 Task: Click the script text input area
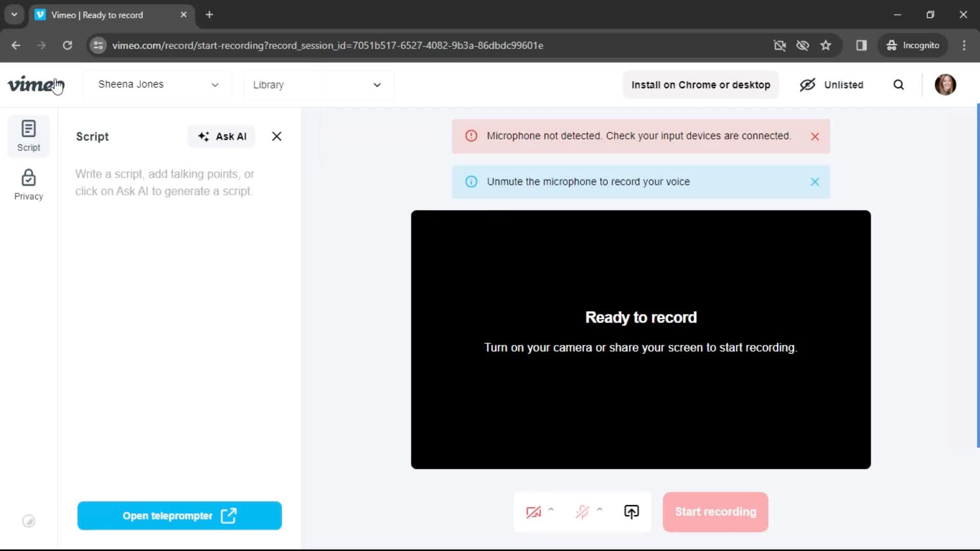coord(179,183)
